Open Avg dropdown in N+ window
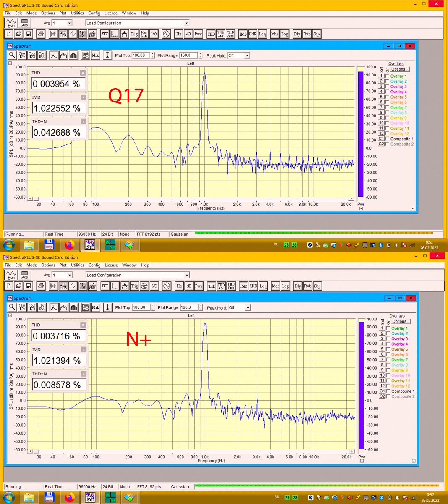This screenshot has width=448, height=504. 70,275
